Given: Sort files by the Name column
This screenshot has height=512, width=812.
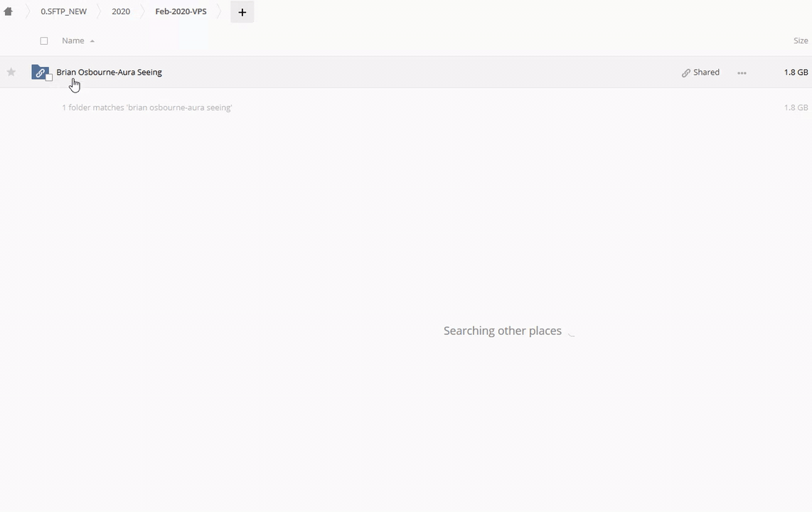Looking at the screenshot, I should click(x=73, y=41).
